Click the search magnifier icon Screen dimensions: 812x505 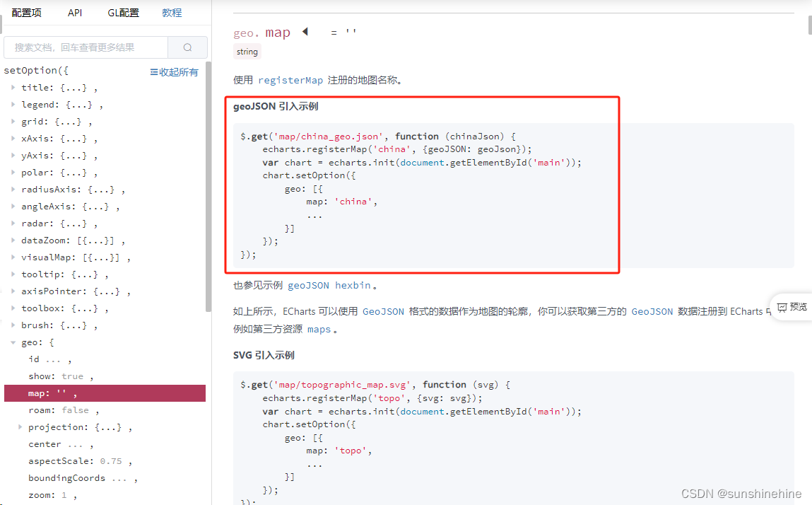pos(187,46)
